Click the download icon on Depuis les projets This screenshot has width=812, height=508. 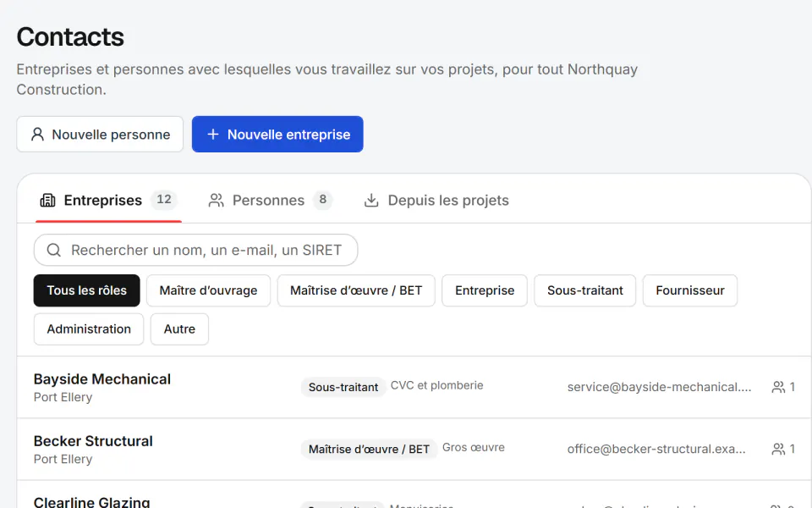(371, 200)
